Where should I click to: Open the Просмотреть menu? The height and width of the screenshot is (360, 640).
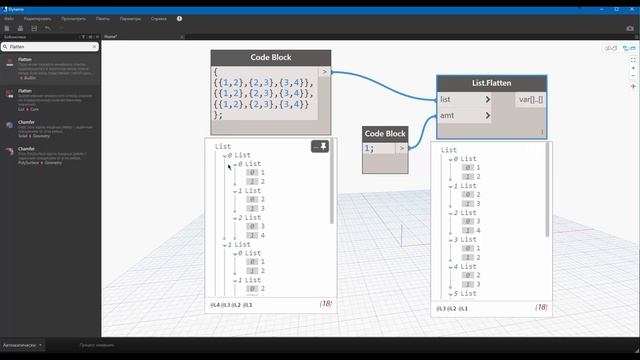[x=73, y=19]
